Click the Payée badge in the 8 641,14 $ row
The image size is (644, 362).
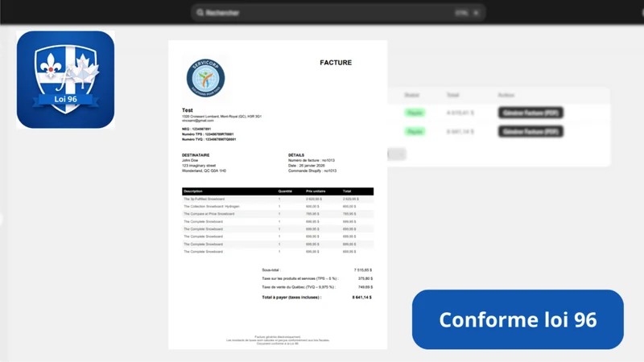(415, 131)
